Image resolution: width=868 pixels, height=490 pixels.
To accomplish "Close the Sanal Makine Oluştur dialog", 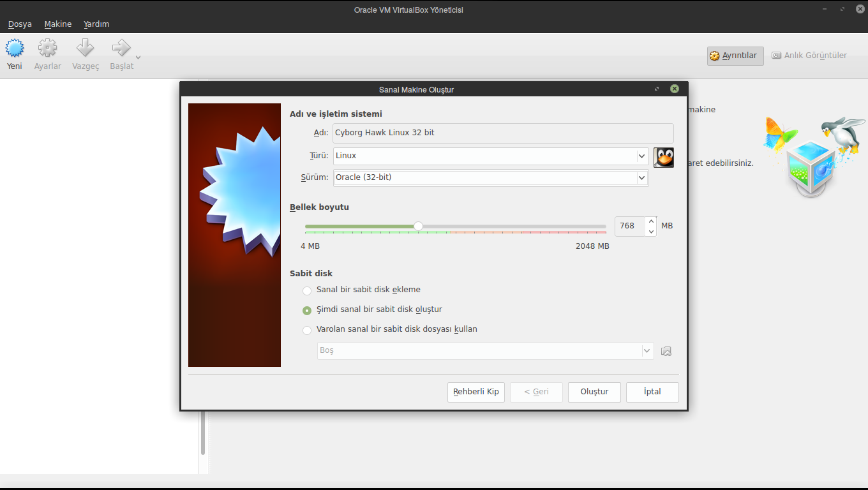I will (x=674, y=89).
